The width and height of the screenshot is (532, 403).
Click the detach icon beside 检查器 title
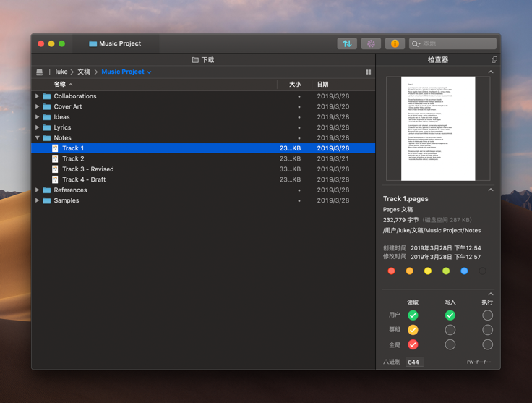point(494,60)
